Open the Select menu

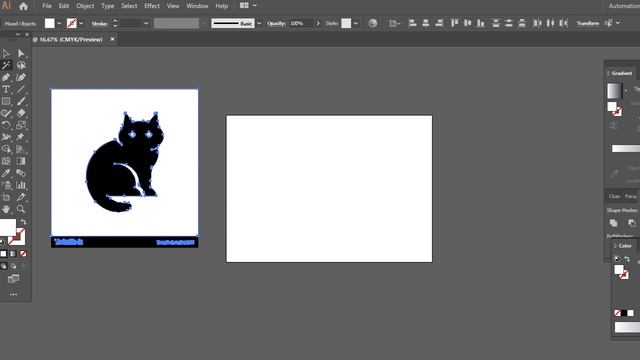129,6
